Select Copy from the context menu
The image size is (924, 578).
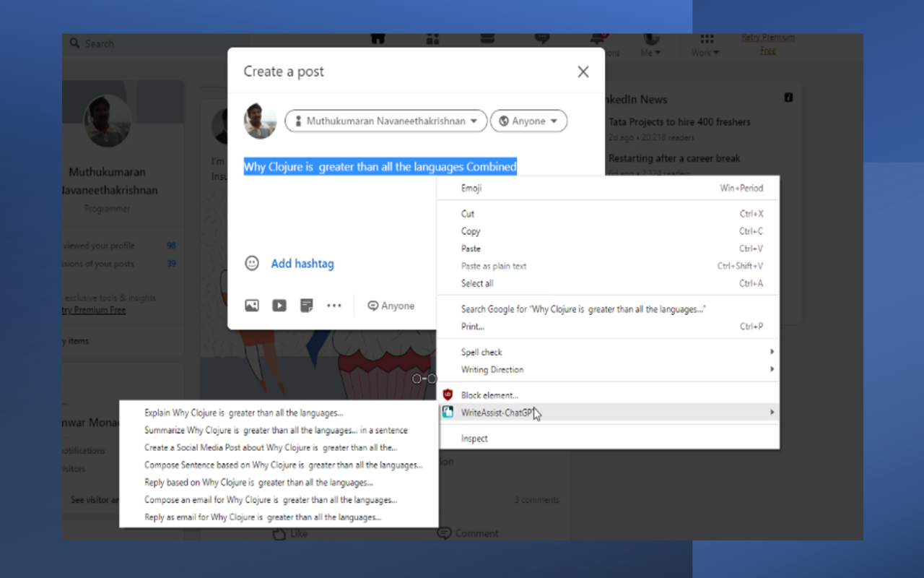click(470, 230)
